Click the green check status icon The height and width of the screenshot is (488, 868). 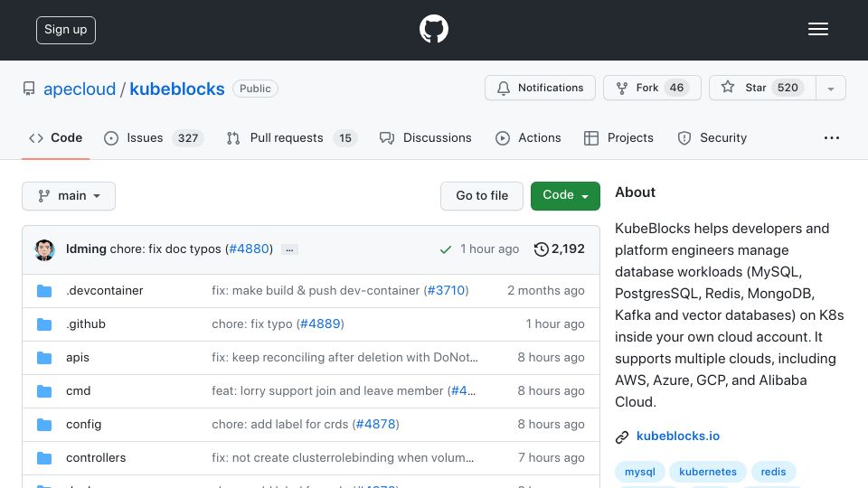click(x=445, y=249)
